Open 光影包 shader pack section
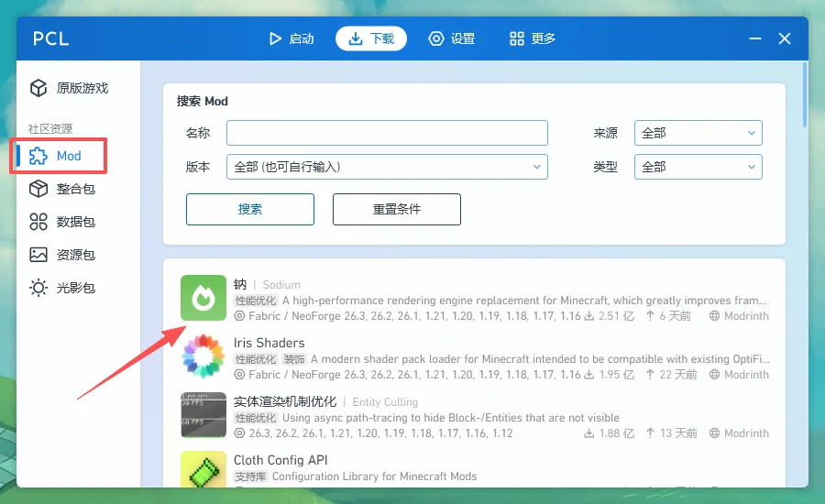Image resolution: width=825 pixels, height=504 pixels. click(x=79, y=288)
